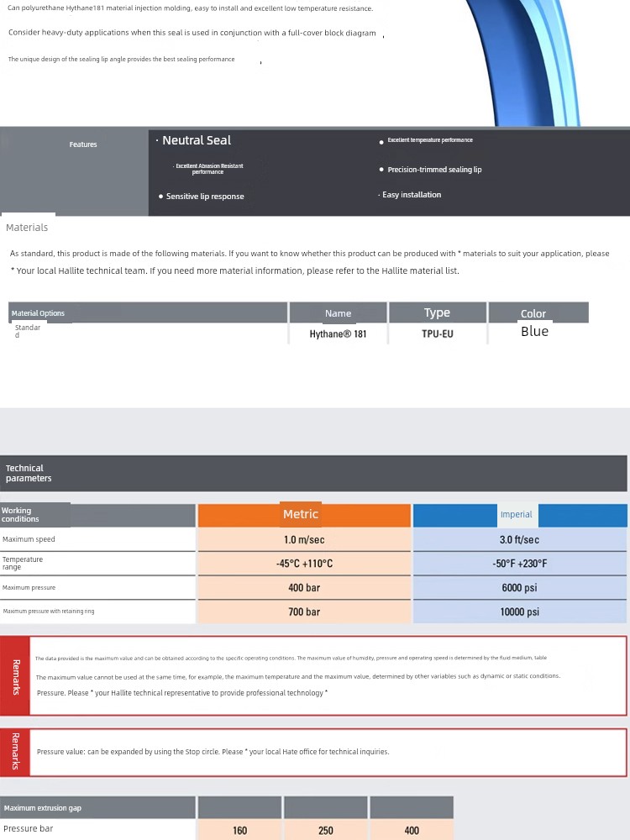Select the '6000 psi' pressure value
630x840 pixels.
520,588
